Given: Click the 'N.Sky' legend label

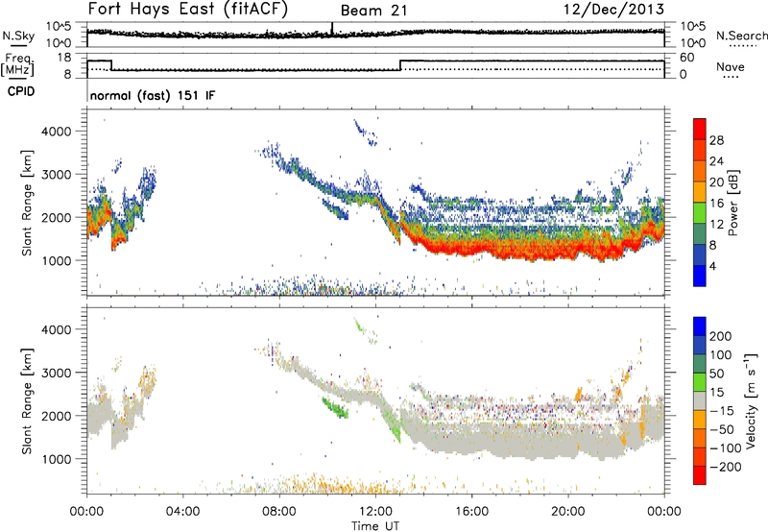Looking at the screenshot, I should (x=18, y=36).
